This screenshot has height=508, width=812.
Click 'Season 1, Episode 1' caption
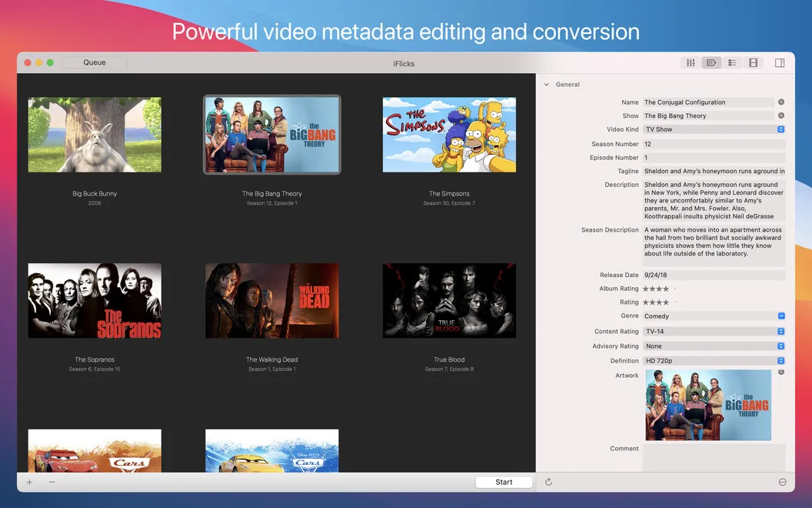(272, 369)
